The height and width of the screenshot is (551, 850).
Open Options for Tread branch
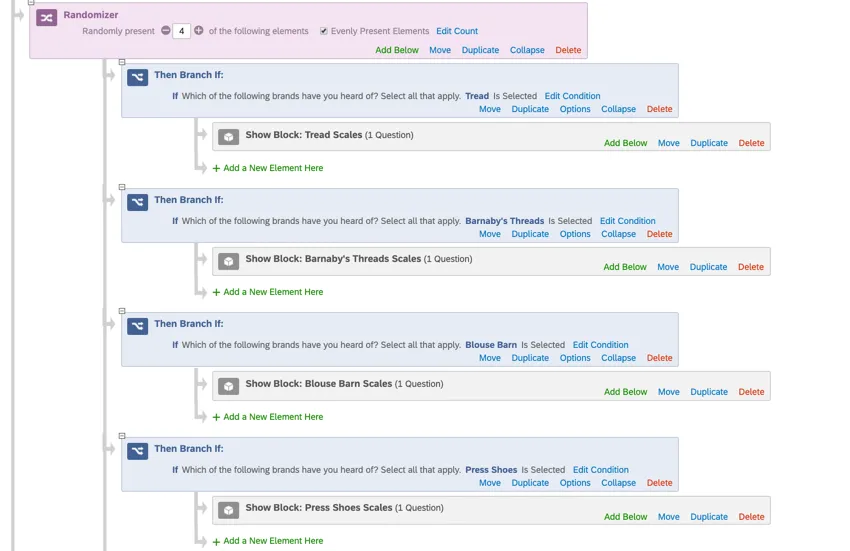tap(575, 109)
